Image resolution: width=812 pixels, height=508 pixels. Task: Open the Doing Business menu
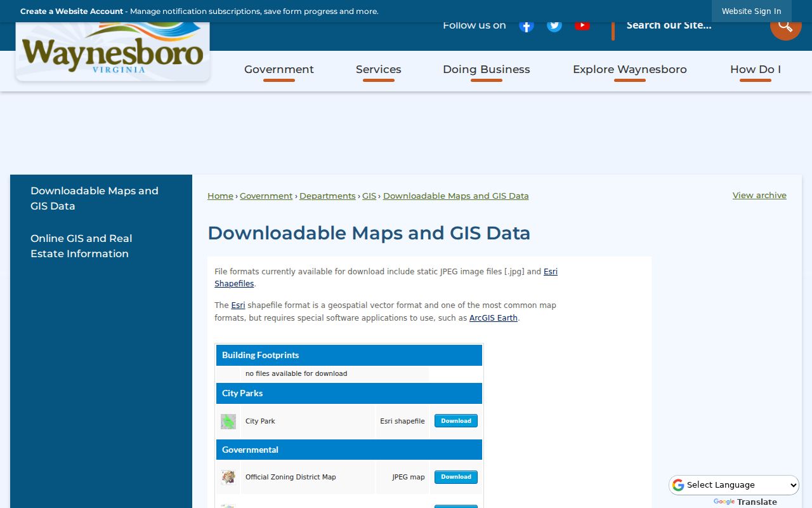[487, 70]
